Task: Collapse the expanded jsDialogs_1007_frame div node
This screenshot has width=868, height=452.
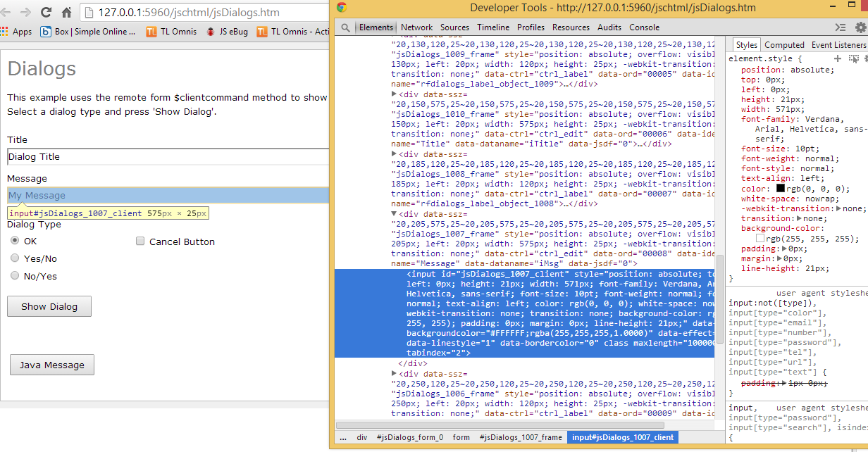Action: (x=394, y=213)
